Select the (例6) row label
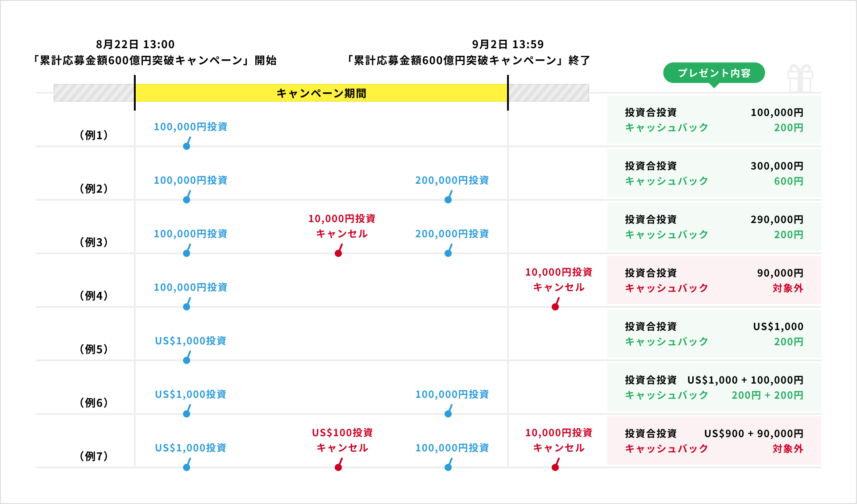This screenshot has width=857, height=504. click(x=94, y=403)
